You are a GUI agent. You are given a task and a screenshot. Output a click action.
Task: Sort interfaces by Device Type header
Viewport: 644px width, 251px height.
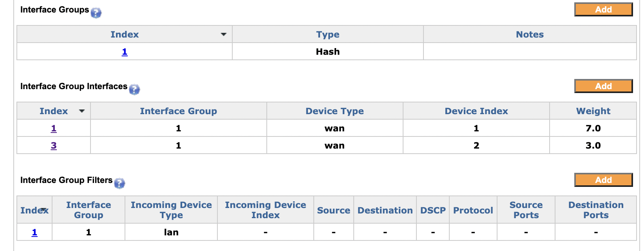pos(335,111)
